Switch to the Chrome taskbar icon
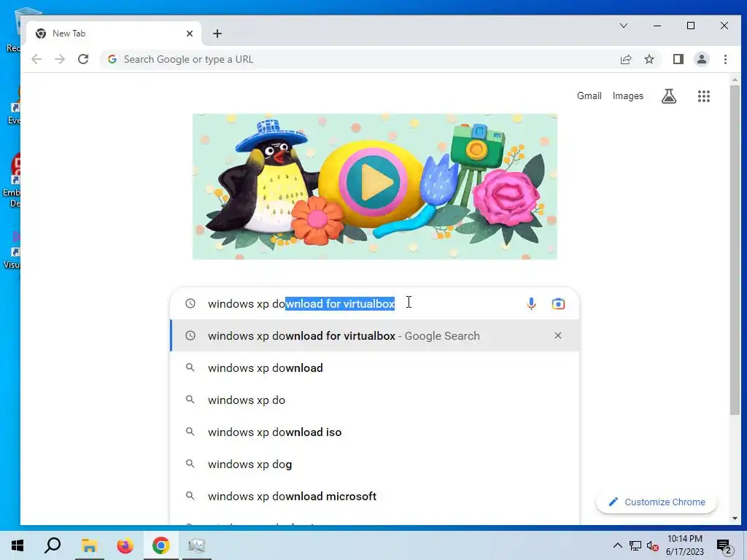This screenshot has width=747, height=560. 161,545
